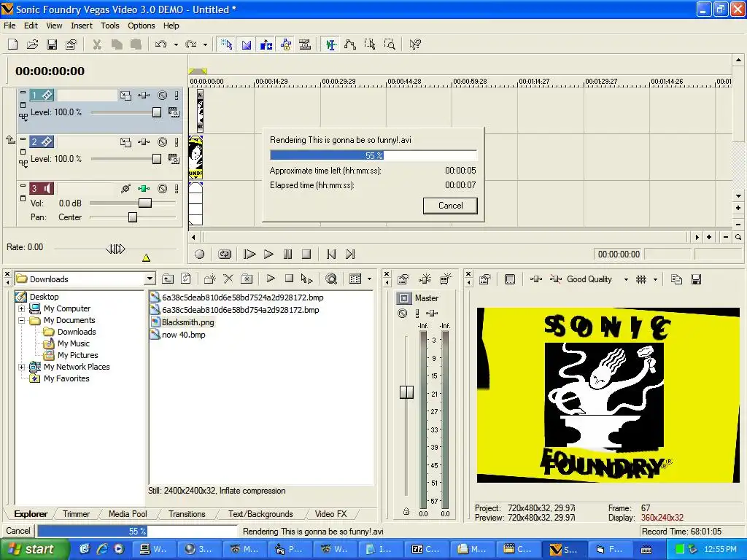This screenshot has width=747, height=560.
Task: Click the Level slider handle on track 1
Action: click(157, 112)
